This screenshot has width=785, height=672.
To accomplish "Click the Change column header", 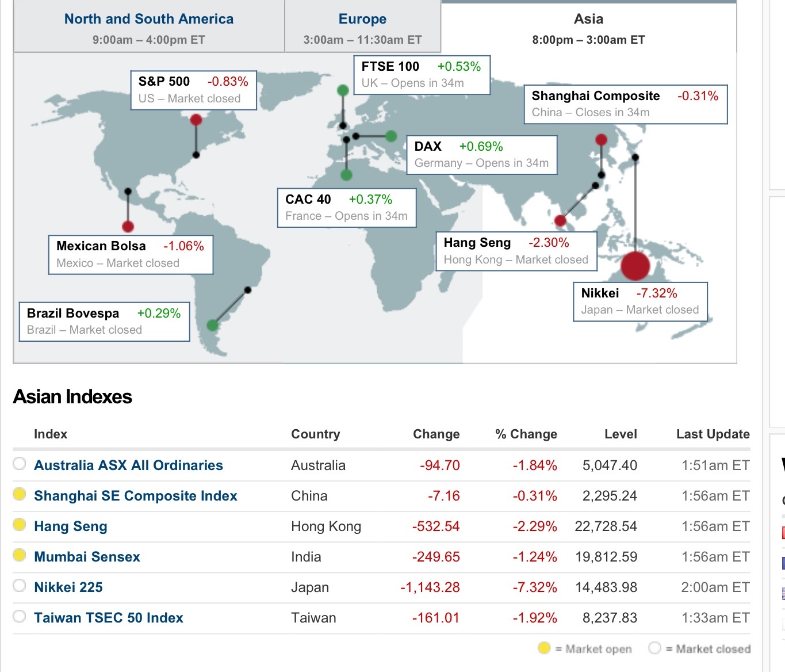I will (436, 434).
